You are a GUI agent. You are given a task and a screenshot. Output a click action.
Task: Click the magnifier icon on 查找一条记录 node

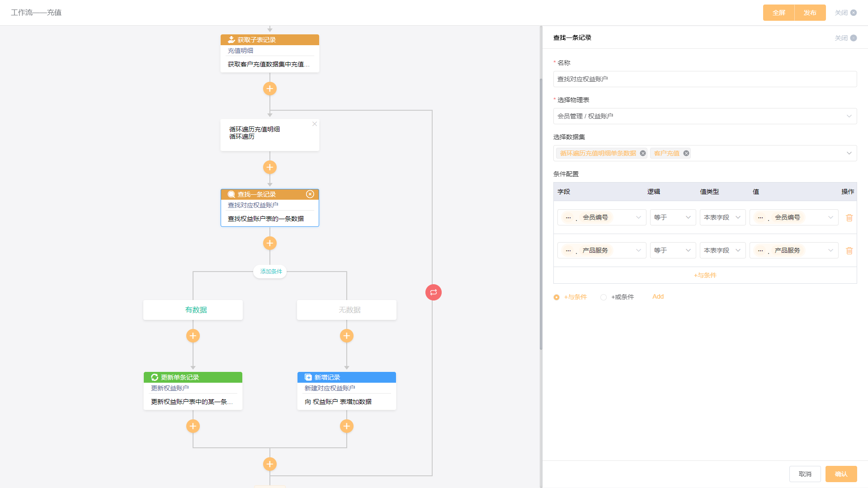pos(231,194)
